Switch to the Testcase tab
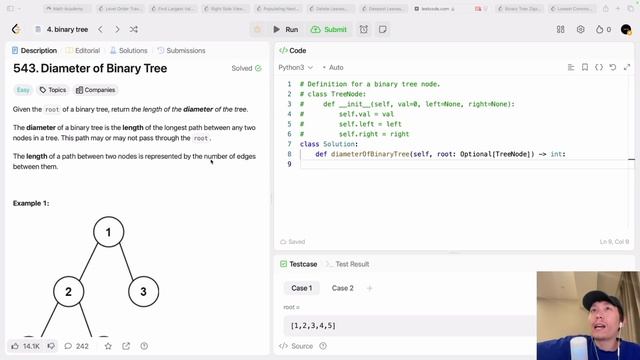Screen dimensions: 640x360 pos(299,264)
